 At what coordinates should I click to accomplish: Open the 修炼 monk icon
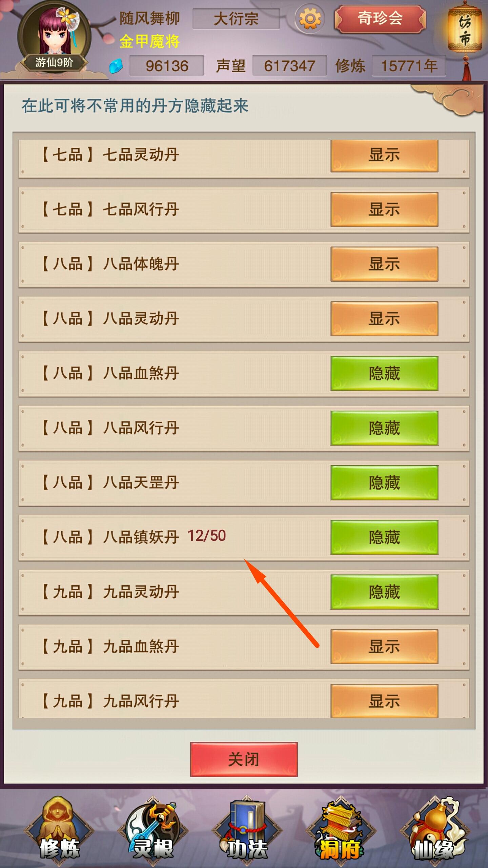[x=59, y=828]
